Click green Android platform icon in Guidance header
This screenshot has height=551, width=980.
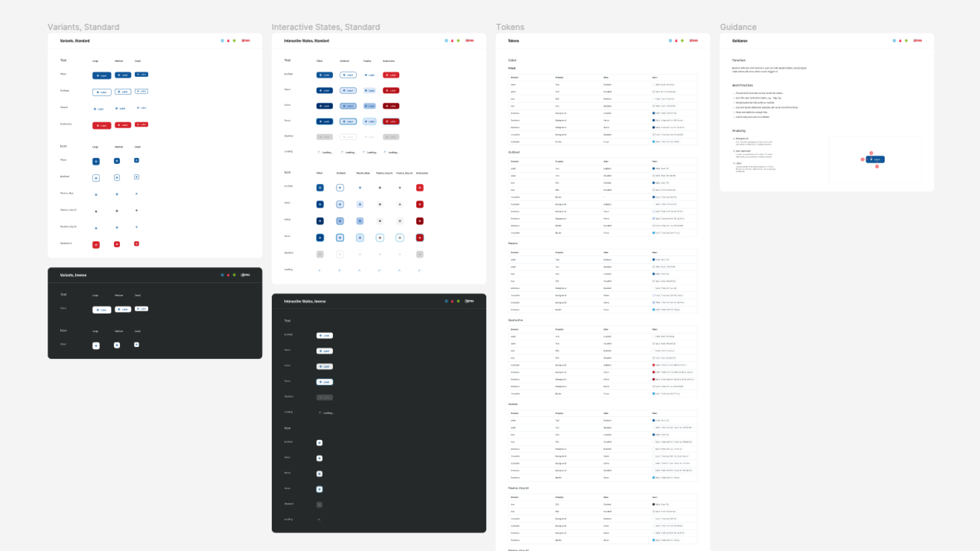click(x=906, y=41)
